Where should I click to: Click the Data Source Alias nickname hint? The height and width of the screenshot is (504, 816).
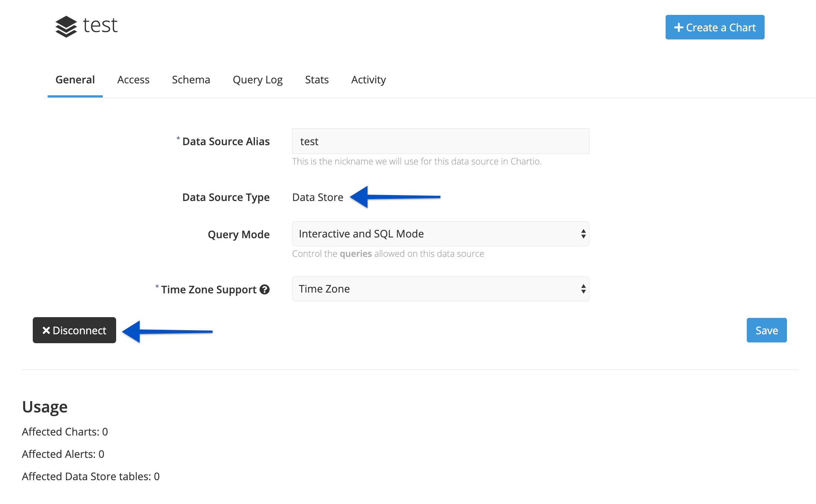click(x=417, y=161)
